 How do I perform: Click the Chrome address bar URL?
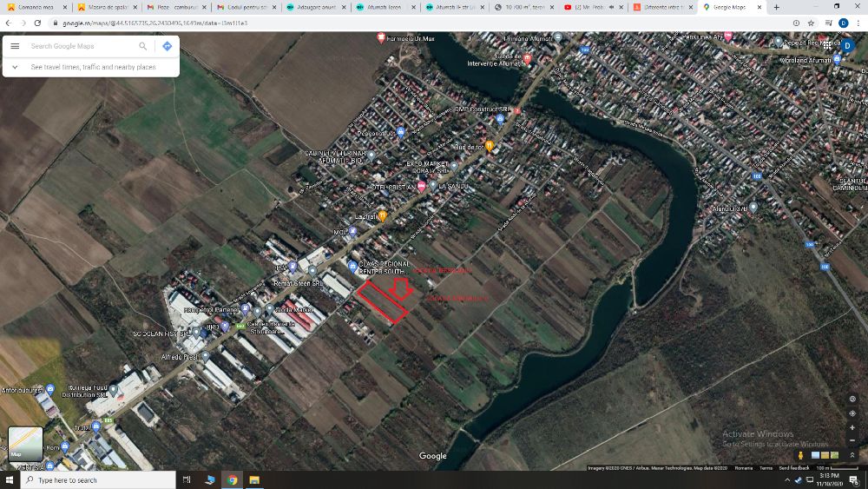tap(155, 23)
